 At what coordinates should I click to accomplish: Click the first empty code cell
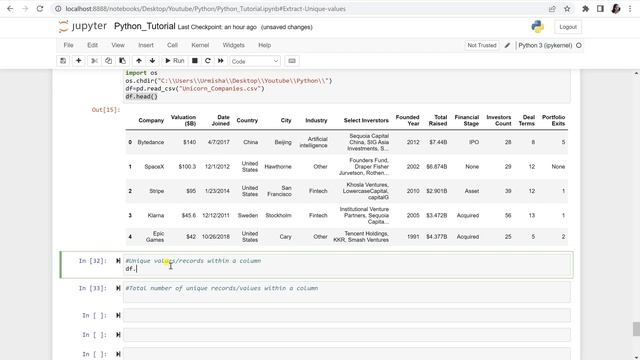[x=347, y=316]
